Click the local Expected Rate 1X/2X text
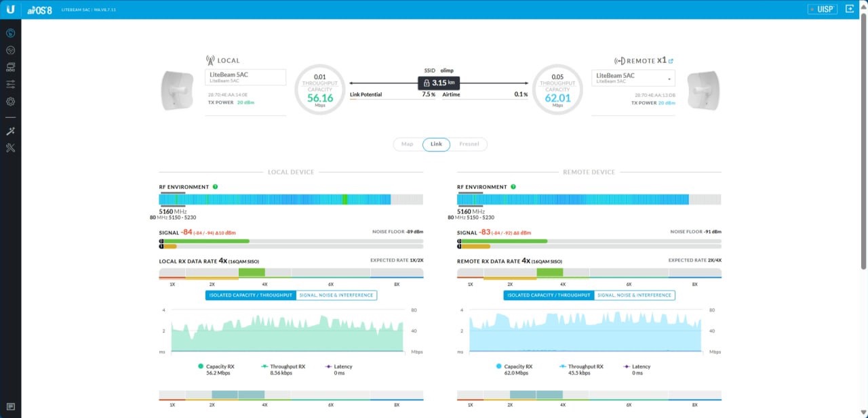The height and width of the screenshot is (418, 868). point(397,260)
